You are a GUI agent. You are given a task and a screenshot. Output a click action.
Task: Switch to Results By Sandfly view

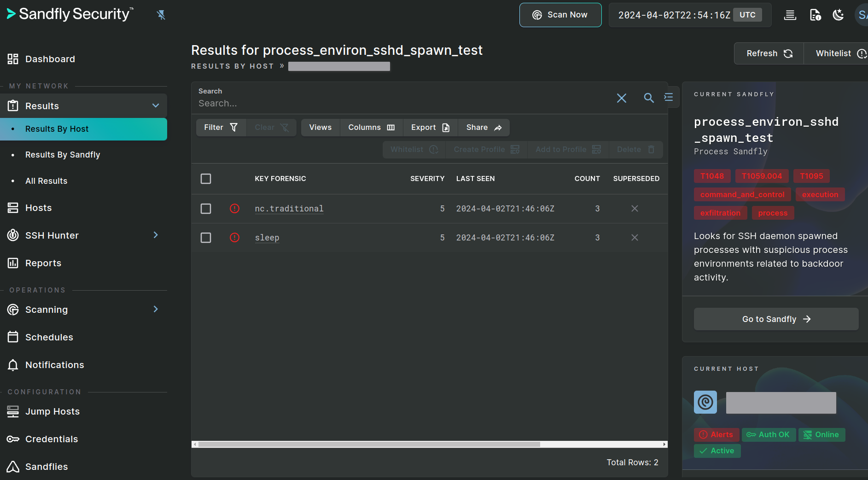(x=63, y=155)
